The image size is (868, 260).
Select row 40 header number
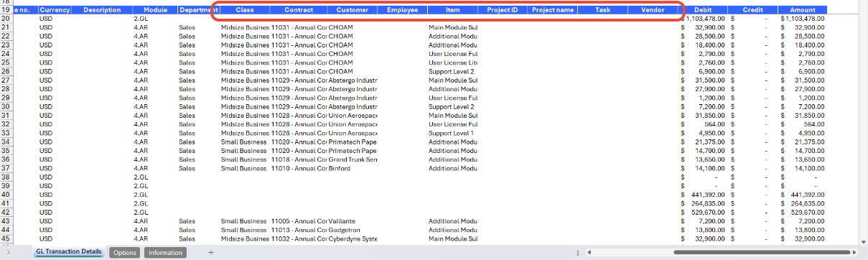point(6,194)
